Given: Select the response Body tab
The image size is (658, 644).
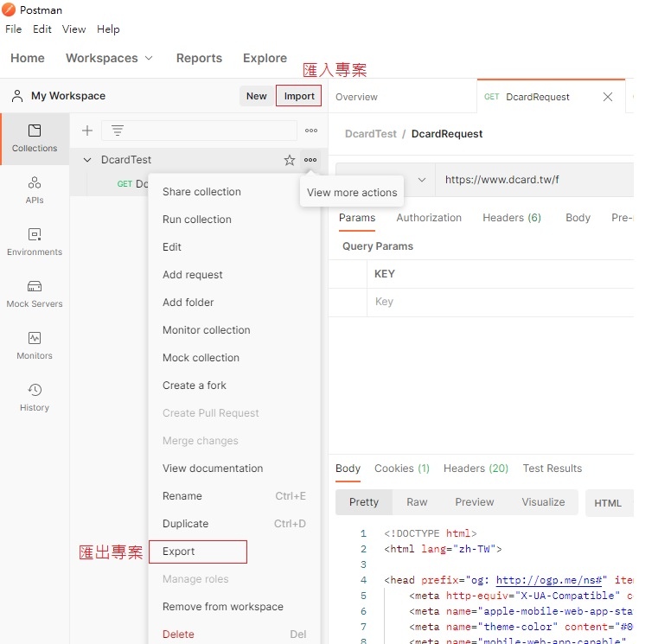Looking at the screenshot, I should coord(348,469).
